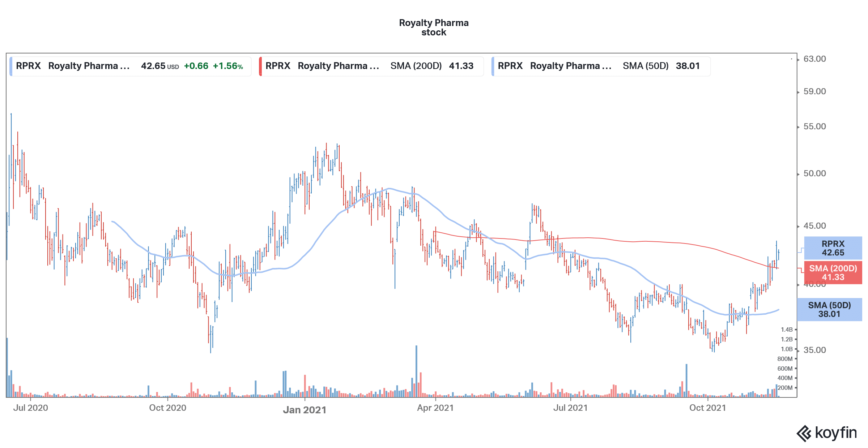Click the 45.00 price axis label
868x448 pixels.
(x=814, y=226)
